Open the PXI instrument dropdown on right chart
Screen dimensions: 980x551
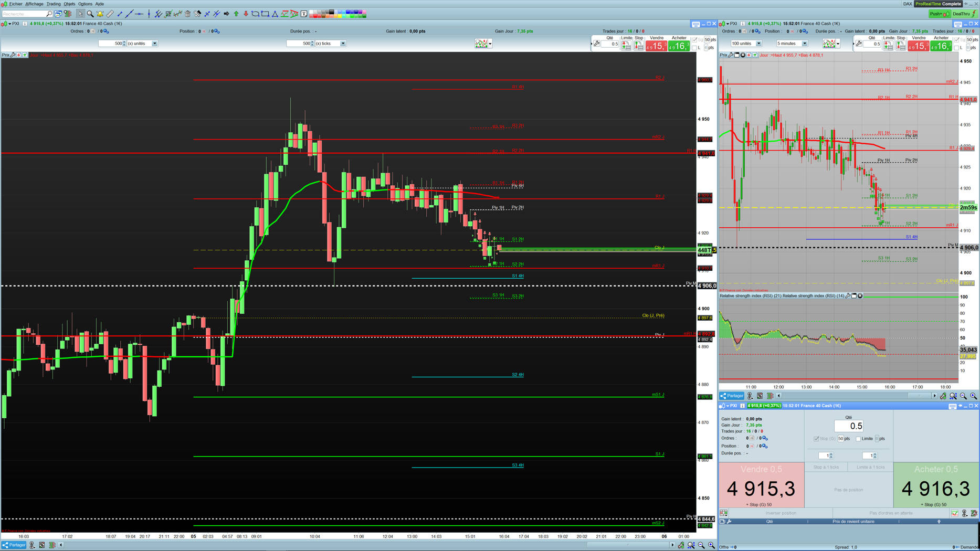(728, 24)
